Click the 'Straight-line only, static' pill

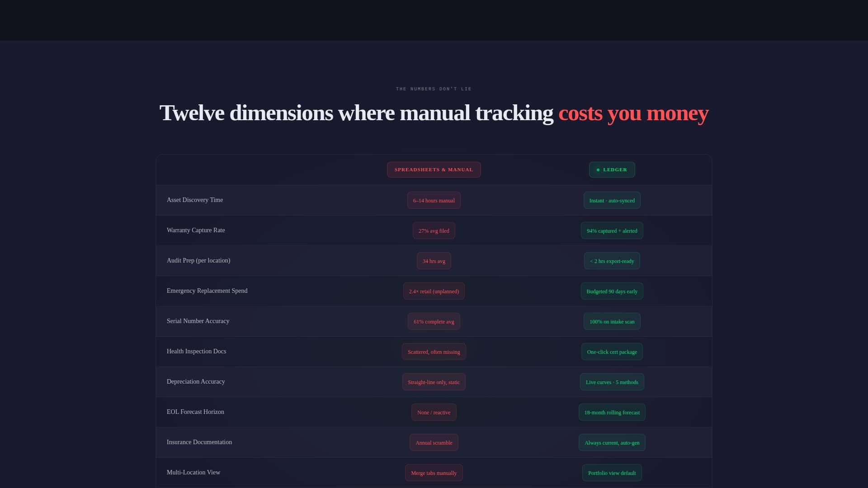pos(434,382)
